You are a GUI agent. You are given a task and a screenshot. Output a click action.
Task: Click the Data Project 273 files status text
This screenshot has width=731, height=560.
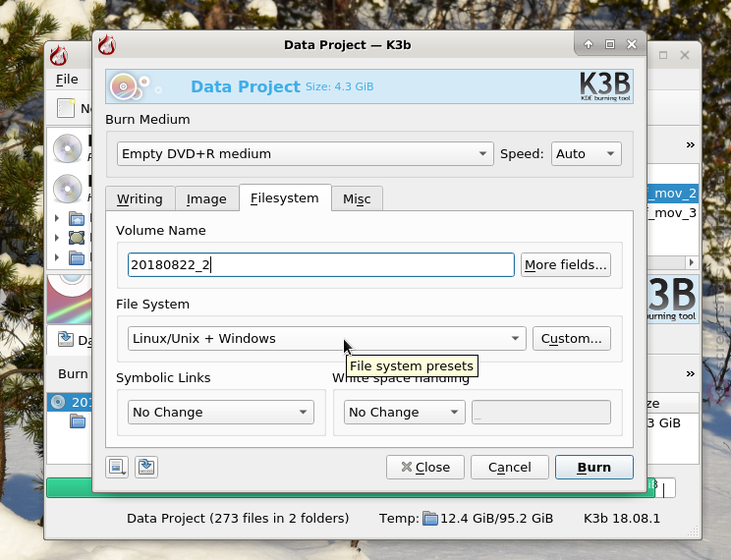[238, 519]
